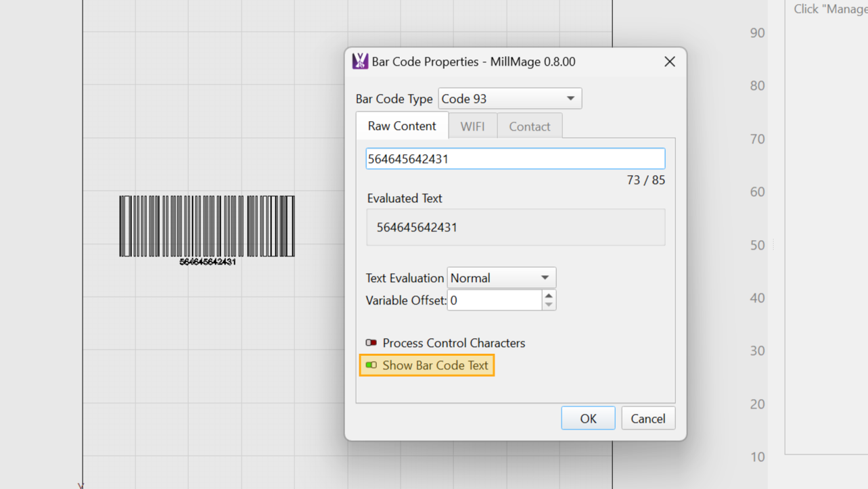Click the dropdown arrow beside Code 93
Viewport: 868px width, 489px height.
point(570,99)
